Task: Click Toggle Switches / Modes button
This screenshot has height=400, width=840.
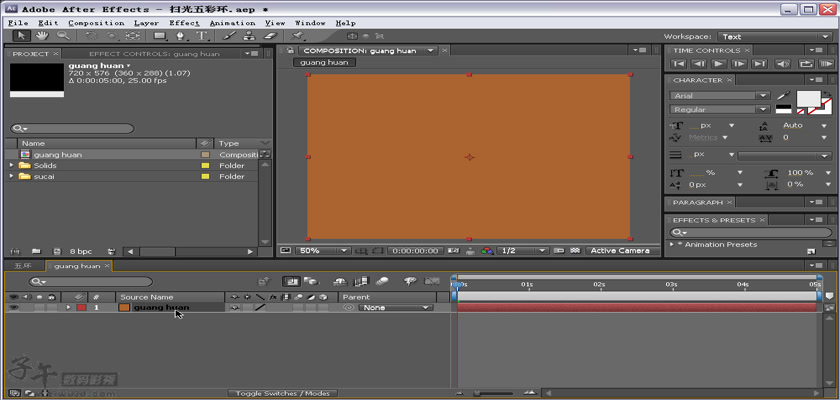Action: click(283, 394)
